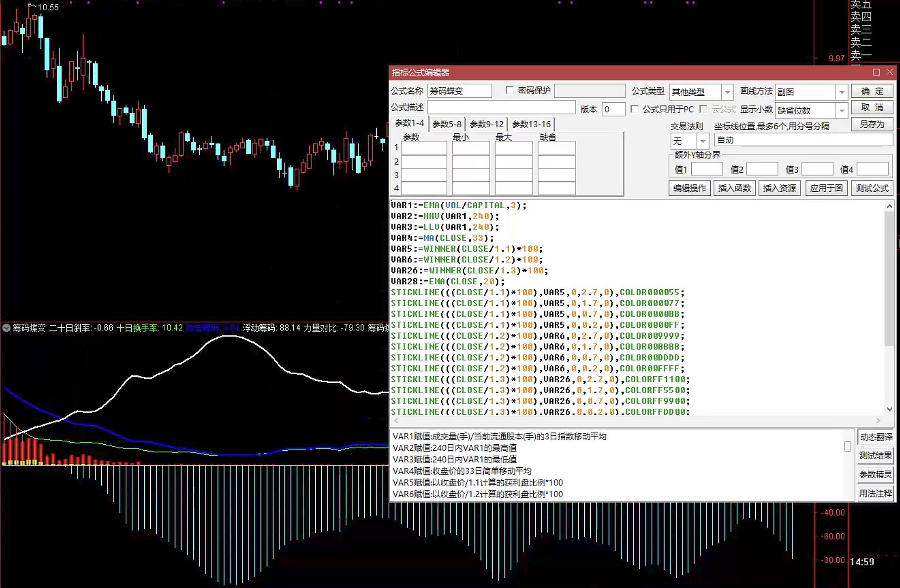The image size is (900, 588).
Task: Click the 卖三 order book row
Action: pos(861,29)
